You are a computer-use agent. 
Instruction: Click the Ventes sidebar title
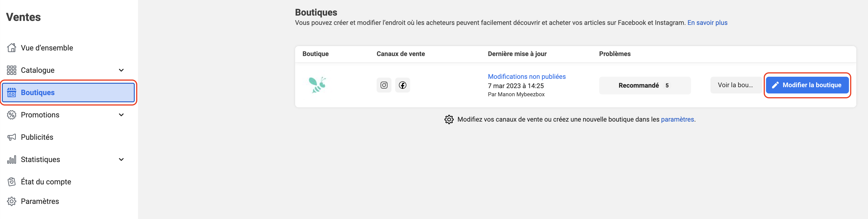(23, 17)
